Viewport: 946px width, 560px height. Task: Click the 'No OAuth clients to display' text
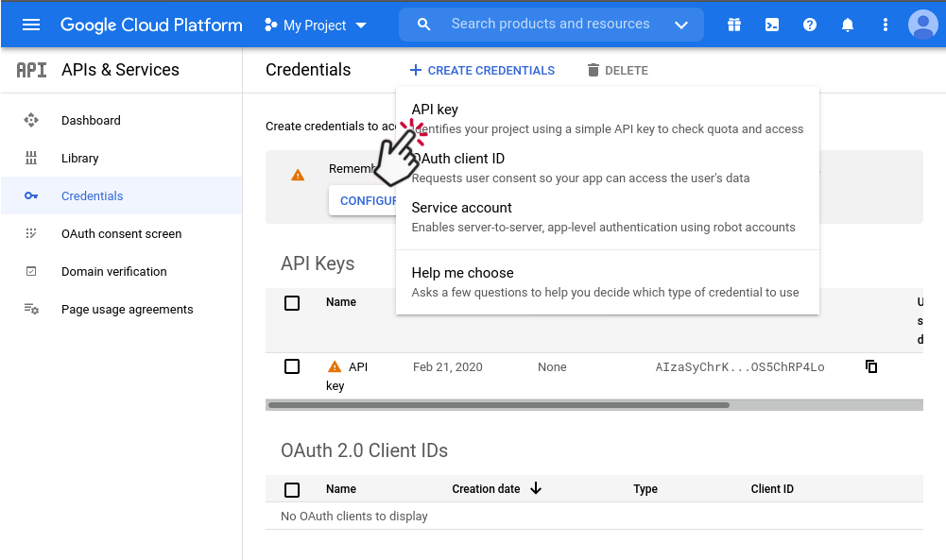pyautogui.click(x=354, y=516)
